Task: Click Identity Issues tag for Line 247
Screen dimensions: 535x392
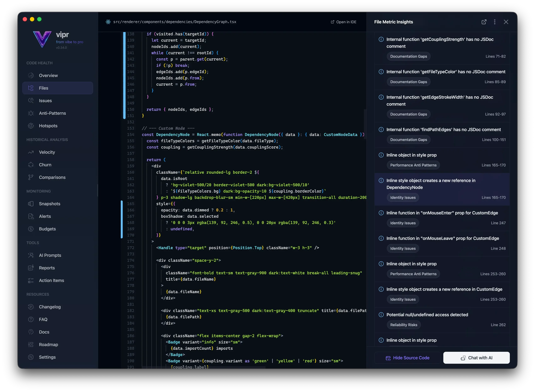Action: tap(403, 223)
